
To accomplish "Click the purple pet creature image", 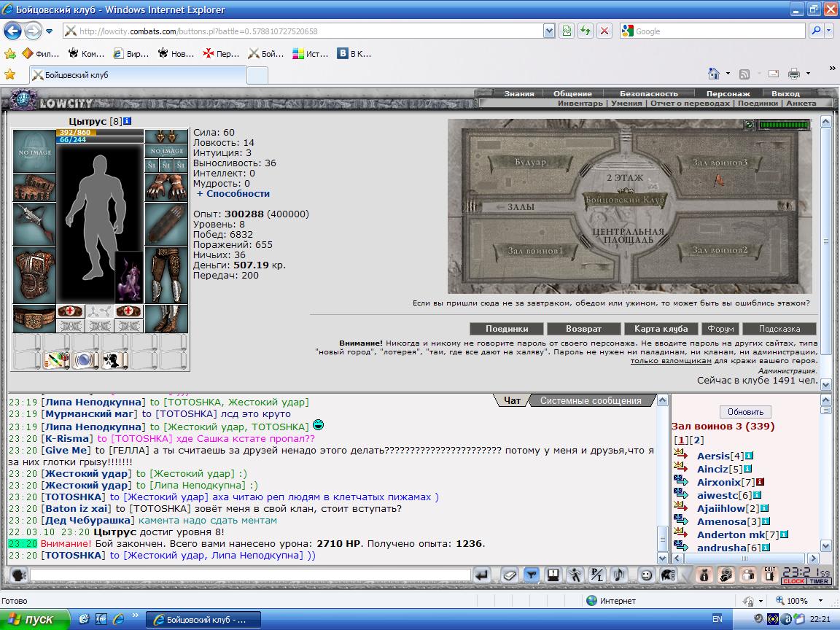I will pos(129,278).
